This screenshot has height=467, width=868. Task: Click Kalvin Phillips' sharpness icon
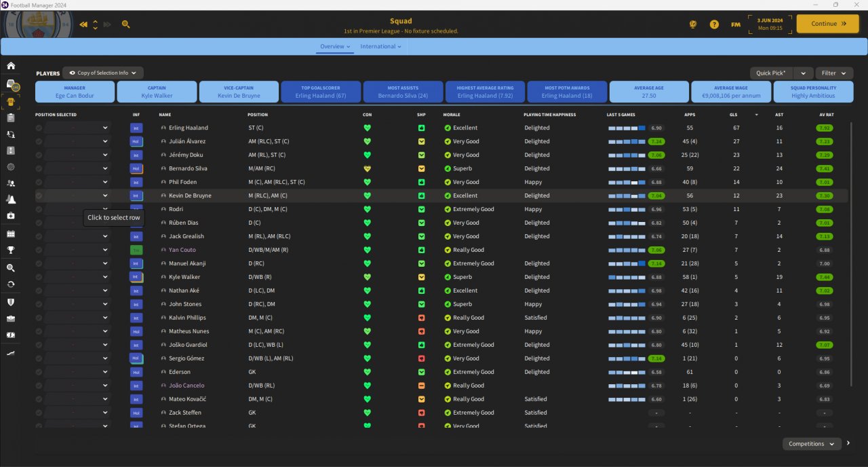tap(421, 318)
